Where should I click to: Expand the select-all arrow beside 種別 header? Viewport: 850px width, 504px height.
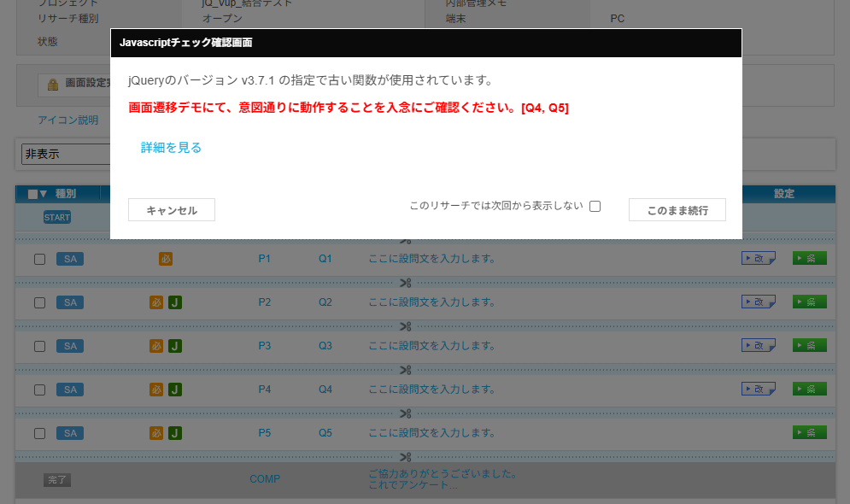click(x=44, y=194)
